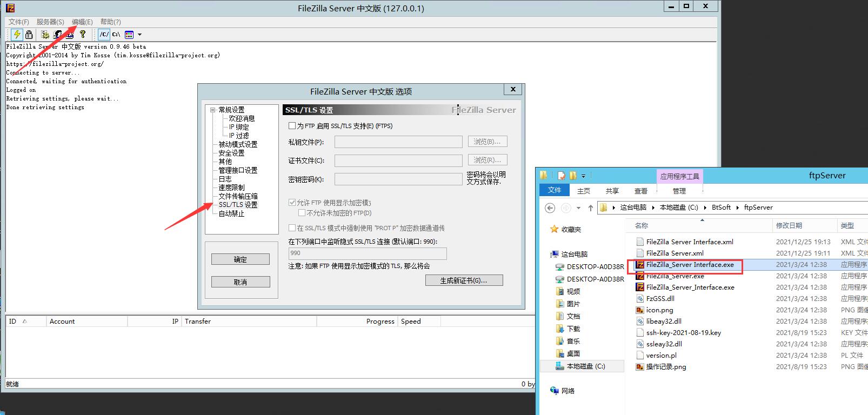This screenshot has width=868, height=415.
Task: Click Explorer back navigation arrow
Action: tap(550, 207)
